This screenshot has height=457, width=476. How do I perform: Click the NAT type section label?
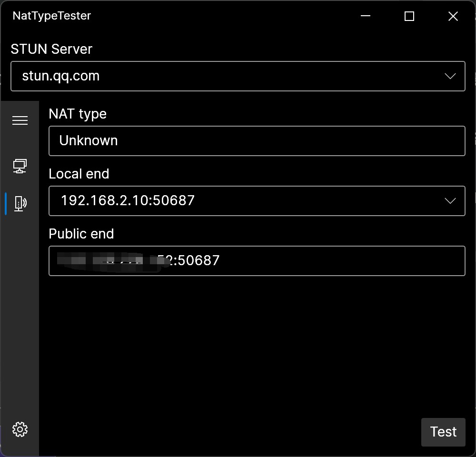pyautogui.click(x=78, y=114)
